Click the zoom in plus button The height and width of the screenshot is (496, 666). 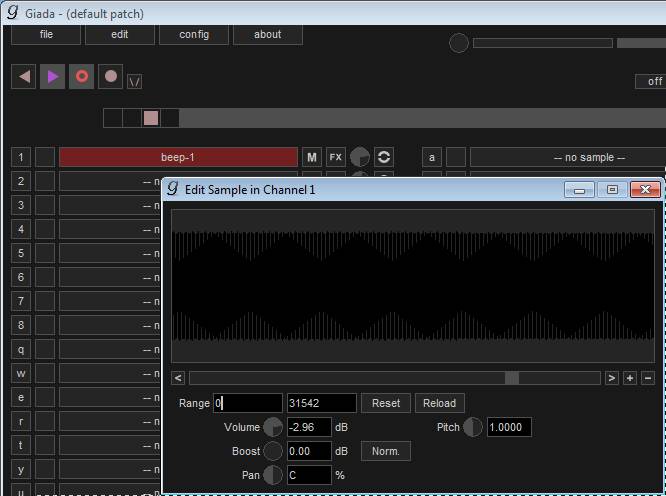(629, 378)
